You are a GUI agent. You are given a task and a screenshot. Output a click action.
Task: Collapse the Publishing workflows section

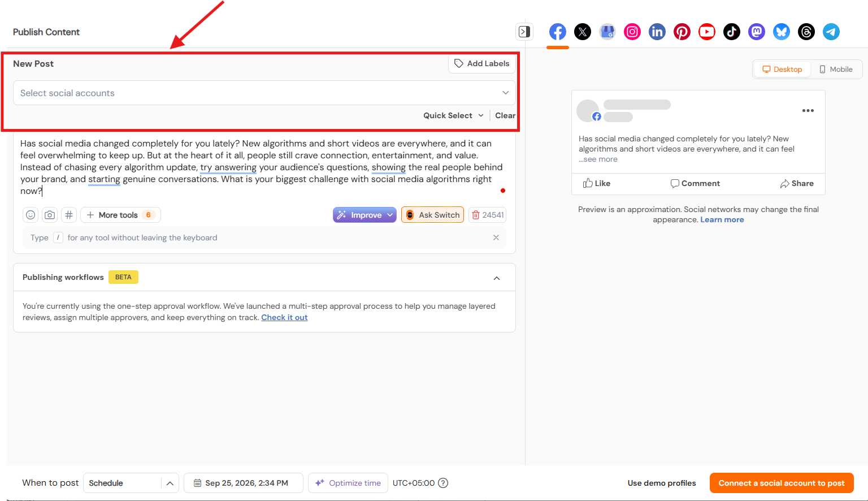click(x=497, y=278)
